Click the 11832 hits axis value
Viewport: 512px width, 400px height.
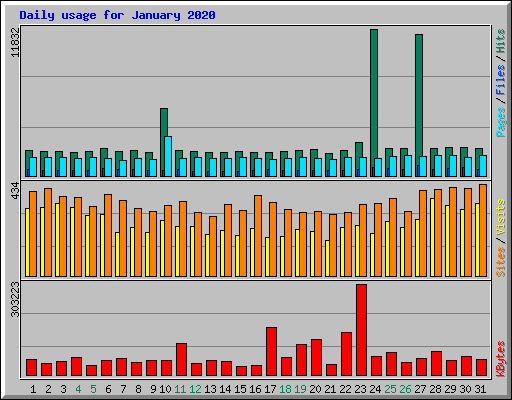15,42
